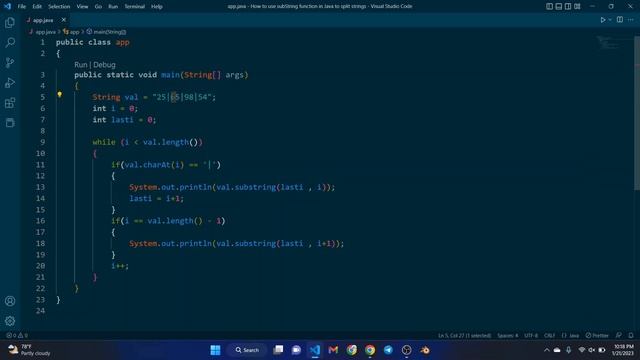
Task: Click the Debug CodeLens above main method
Action: point(104,64)
